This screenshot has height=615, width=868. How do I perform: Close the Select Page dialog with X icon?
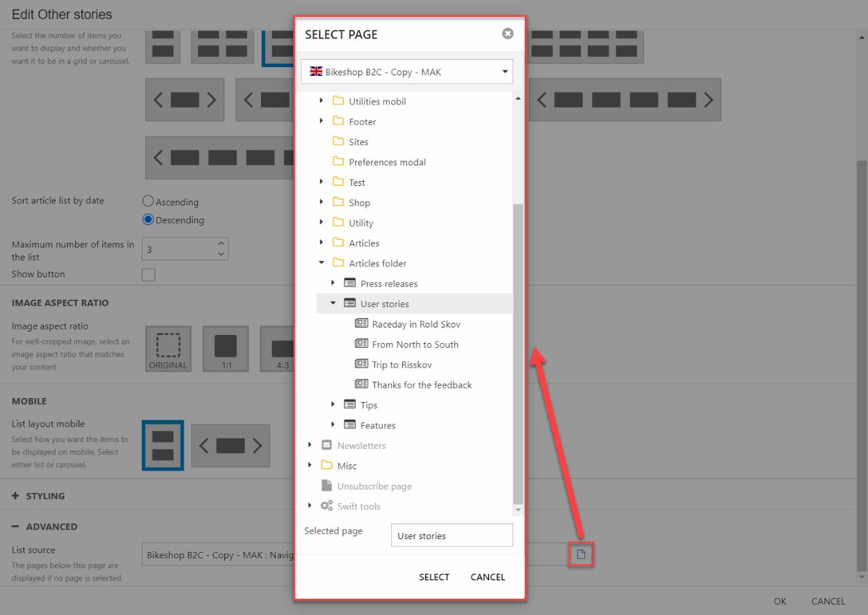coord(507,34)
